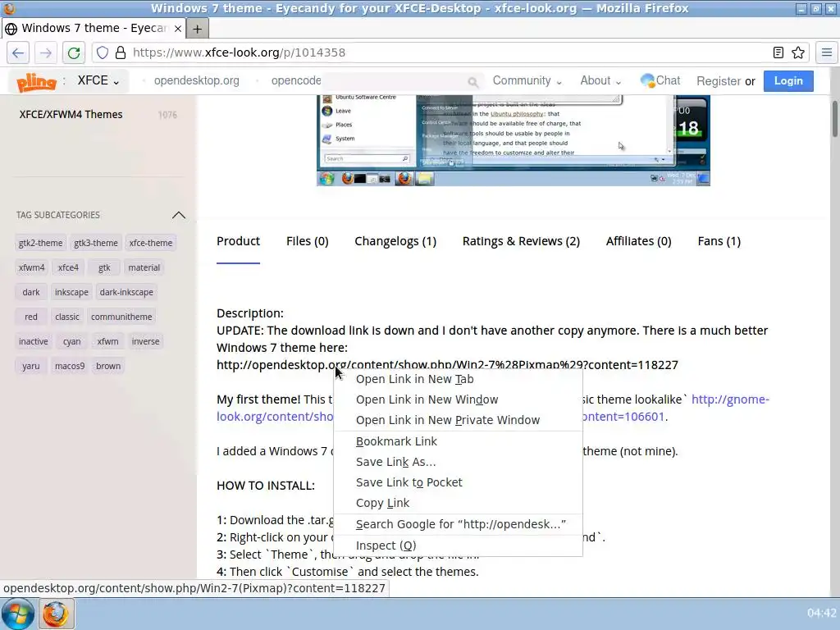This screenshot has height=630, width=840.
Task: Expand the XFCE category dropdown
Action: 98,81
